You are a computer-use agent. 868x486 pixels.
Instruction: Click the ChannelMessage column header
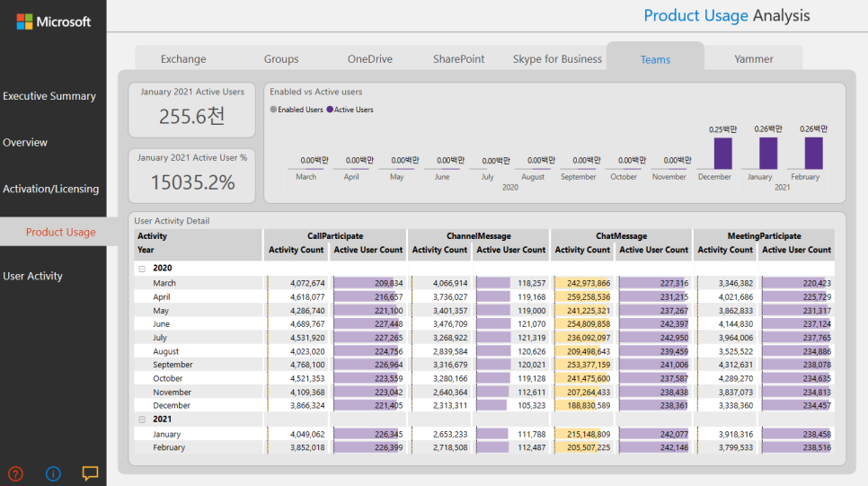click(x=479, y=235)
